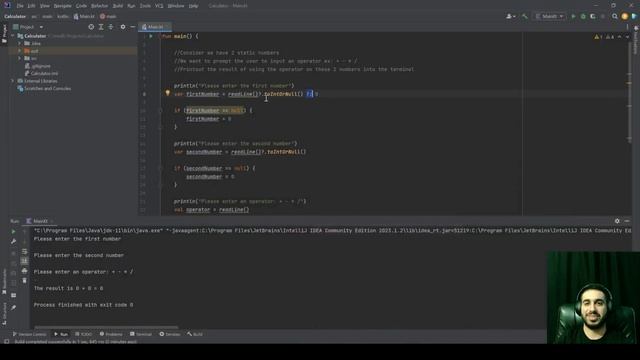Image resolution: width=640 pixels, height=360 pixels.
Task: Open the Tools menu
Action: click(145, 6)
